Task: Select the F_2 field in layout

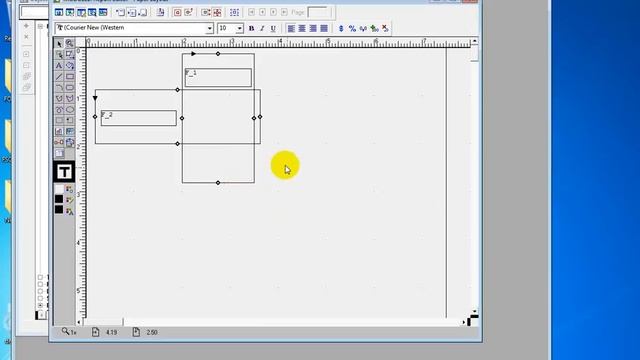Action: click(x=139, y=118)
